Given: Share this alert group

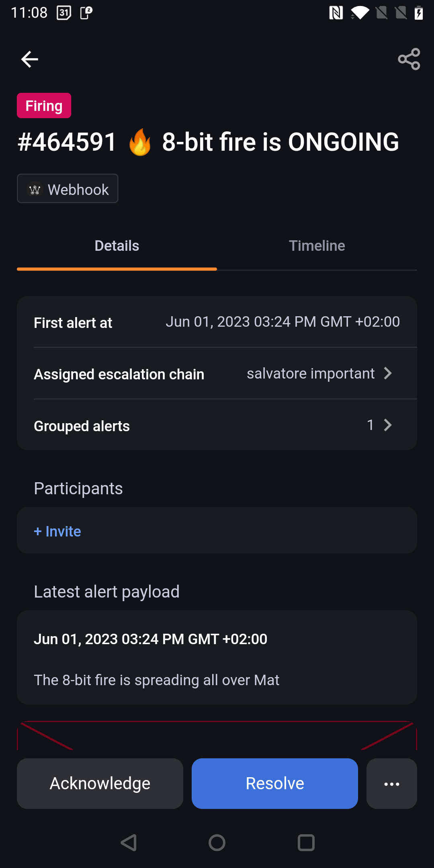Looking at the screenshot, I should (409, 59).
